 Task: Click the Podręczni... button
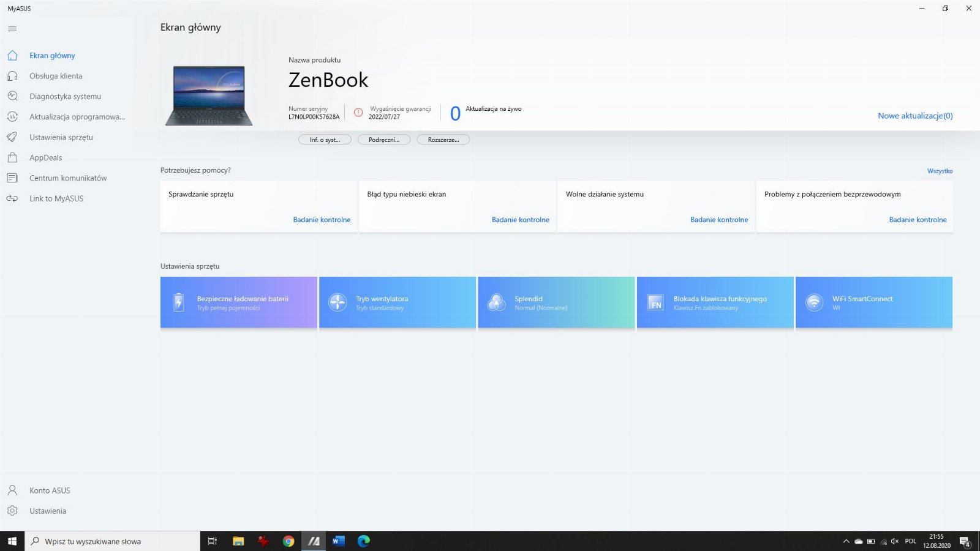(x=384, y=140)
